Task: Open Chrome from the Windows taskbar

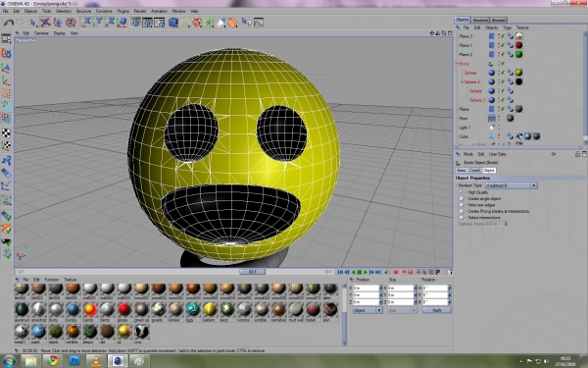Action: pos(53,361)
